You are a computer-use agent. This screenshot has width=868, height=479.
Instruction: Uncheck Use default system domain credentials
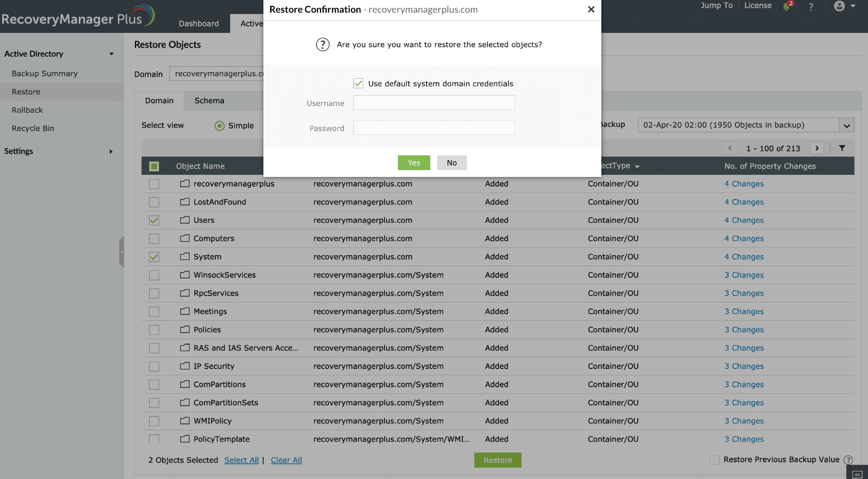(358, 83)
